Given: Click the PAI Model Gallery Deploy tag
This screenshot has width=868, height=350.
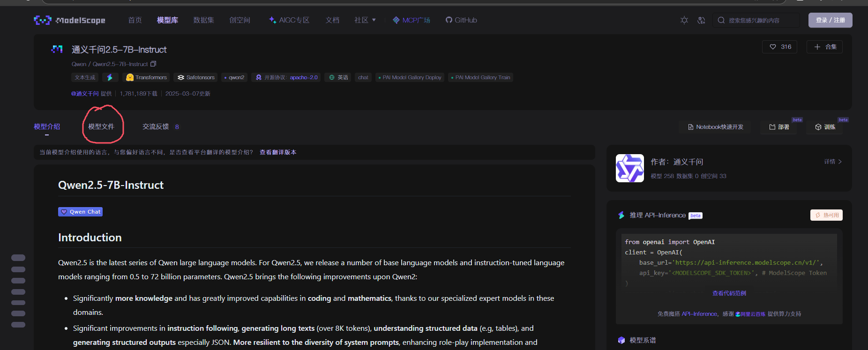Looking at the screenshot, I should pyautogui.click(x=410, y=77).
